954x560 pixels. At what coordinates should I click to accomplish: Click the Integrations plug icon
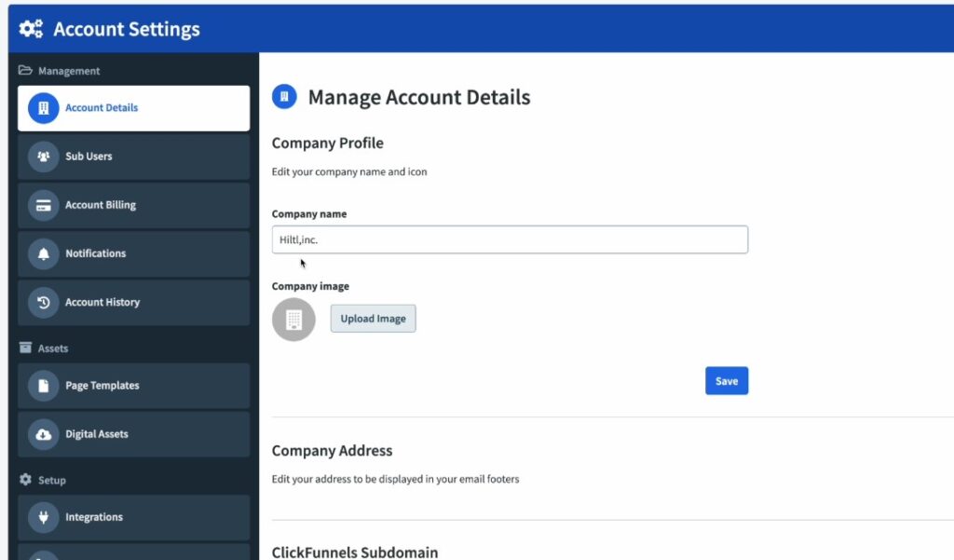click(43, 517)
